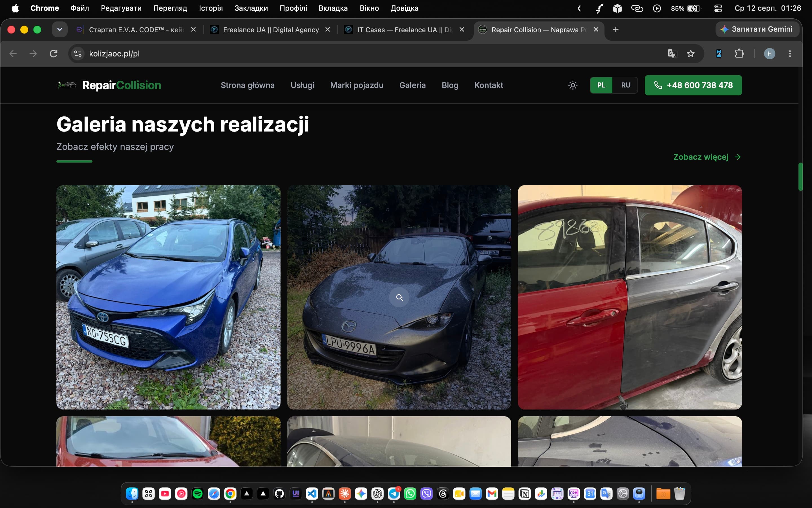Open the blue Toyota NO 755CG photo
The height and width of the screenshot is (508, 812).
click(x=168, y=297)
